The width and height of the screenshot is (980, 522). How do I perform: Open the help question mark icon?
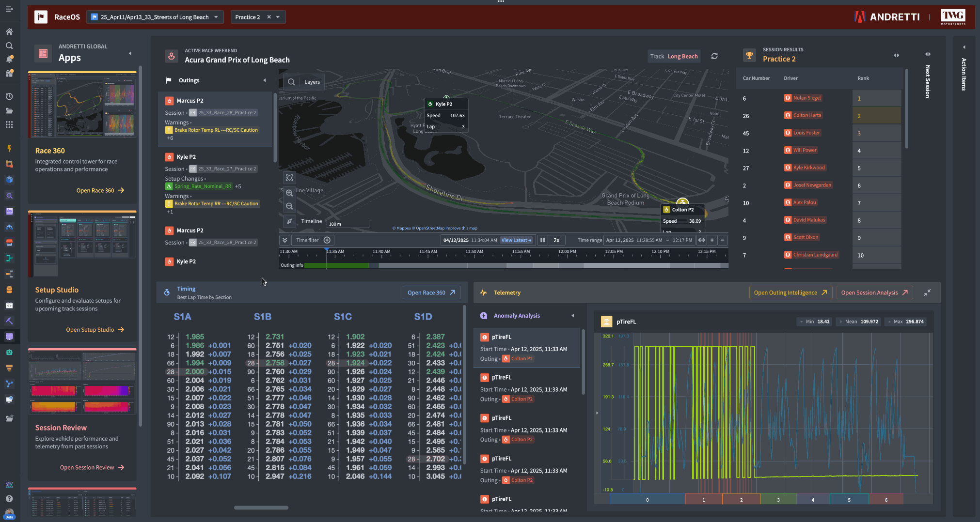[9, 498]
